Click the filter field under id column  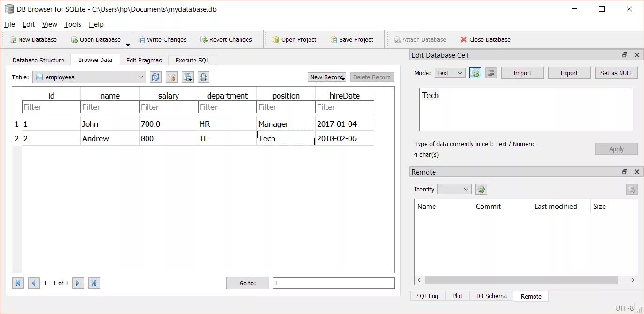51,107
